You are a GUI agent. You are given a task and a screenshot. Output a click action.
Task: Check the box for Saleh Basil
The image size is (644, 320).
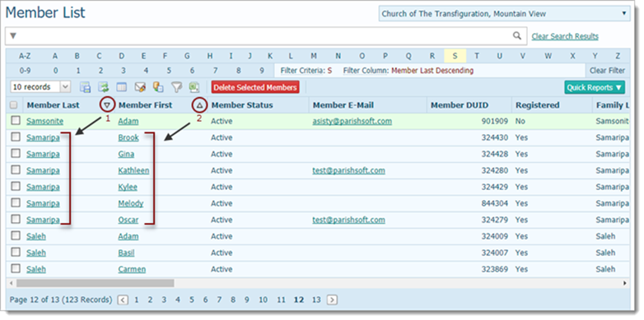coord(16,252)
